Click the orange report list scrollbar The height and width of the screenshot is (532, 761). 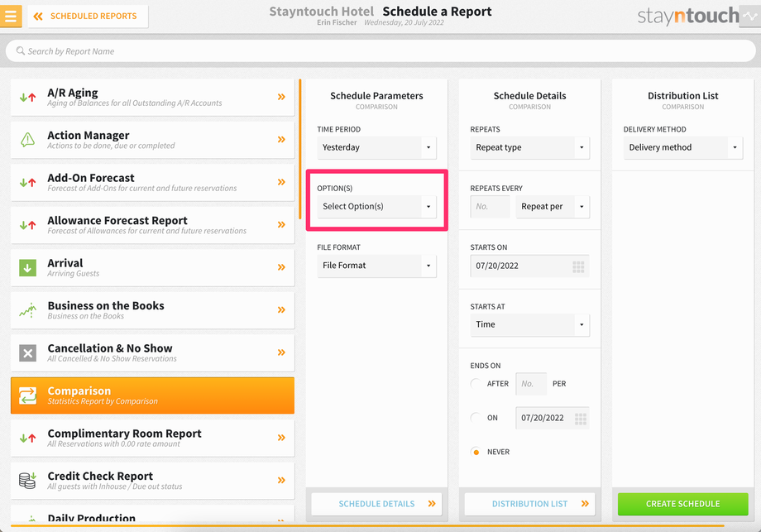tap(300, 150)
